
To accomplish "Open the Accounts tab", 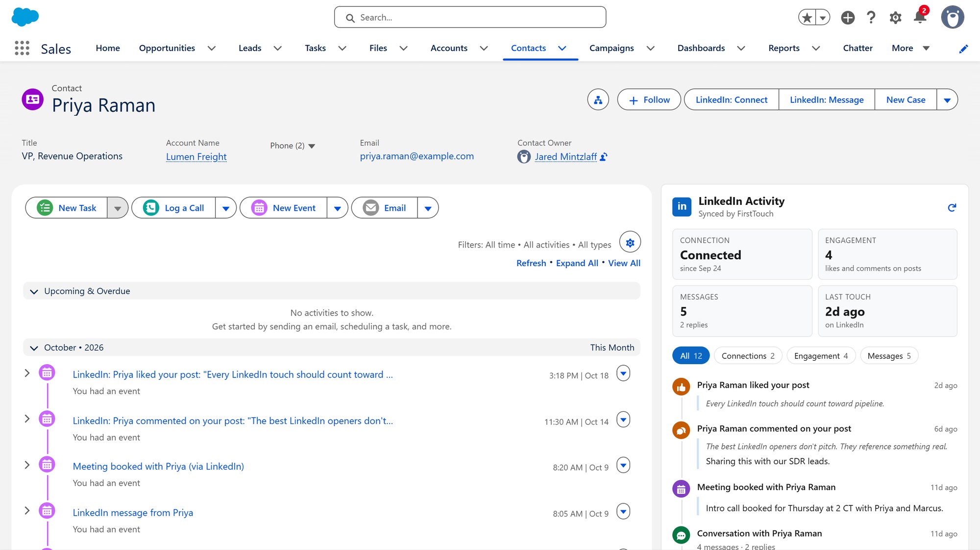I will coord(449,48).
